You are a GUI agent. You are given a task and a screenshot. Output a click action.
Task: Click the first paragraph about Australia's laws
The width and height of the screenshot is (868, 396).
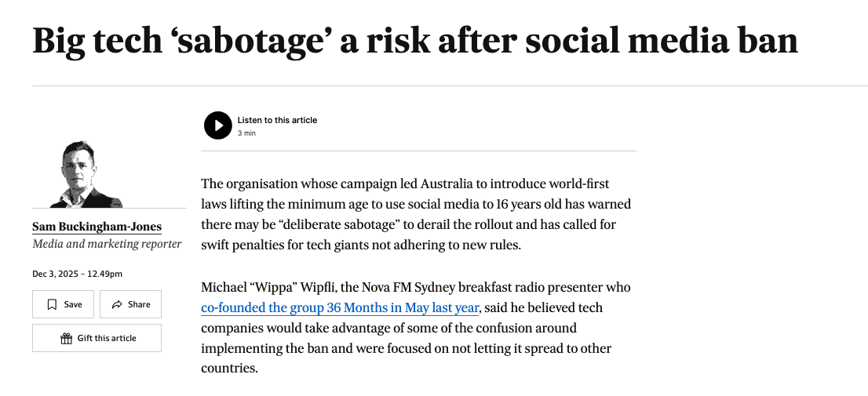pos(416,214)
